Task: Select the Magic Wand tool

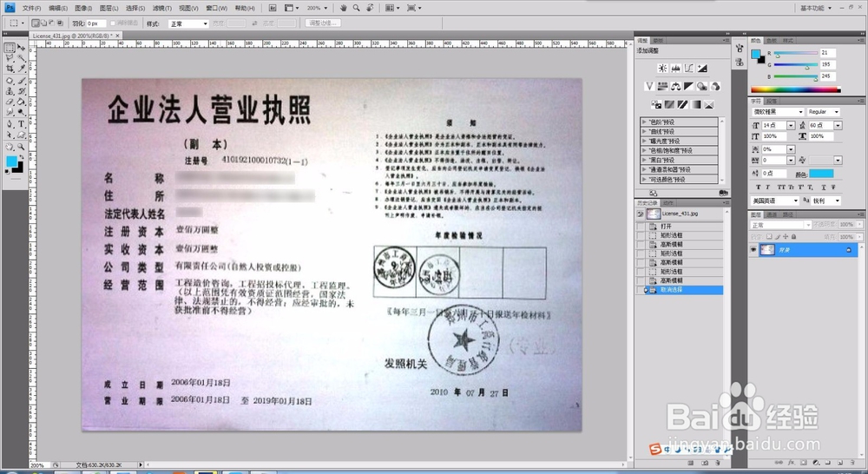Action: (21, 58)
